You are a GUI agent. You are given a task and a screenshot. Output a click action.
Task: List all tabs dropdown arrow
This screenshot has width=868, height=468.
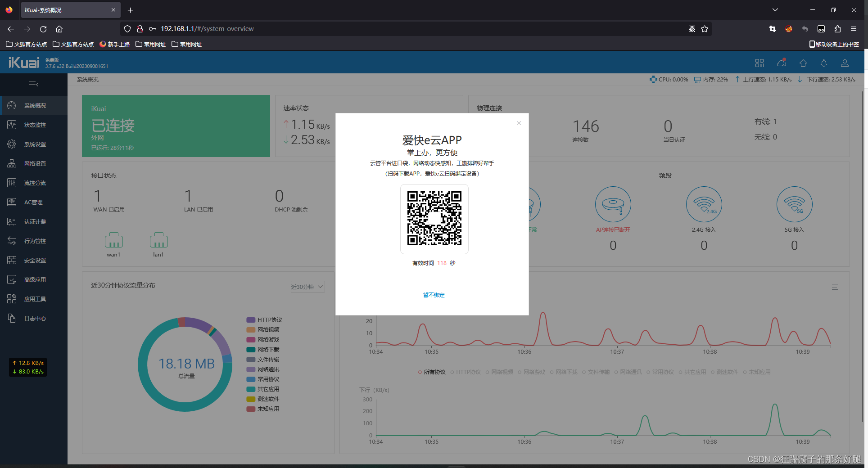coord(775,9)
